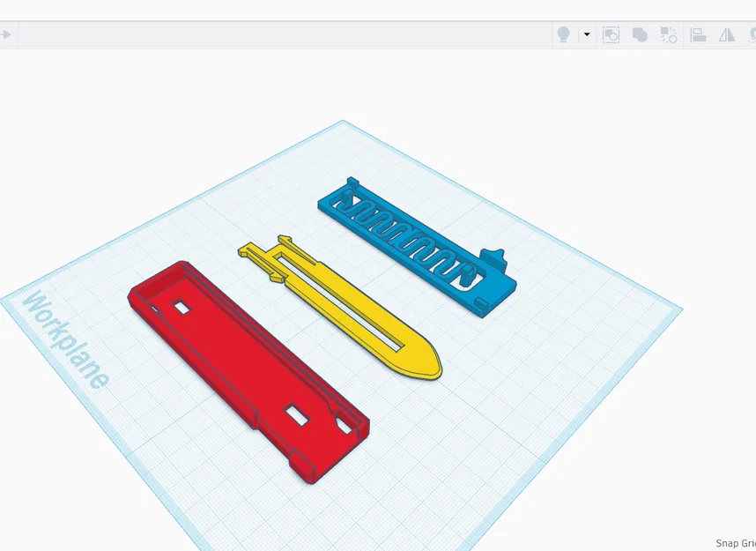Viewport: 756px width, 551px height.
Task: Open the dropdown beside the lightbulb icon
Action: click(586, 35)
